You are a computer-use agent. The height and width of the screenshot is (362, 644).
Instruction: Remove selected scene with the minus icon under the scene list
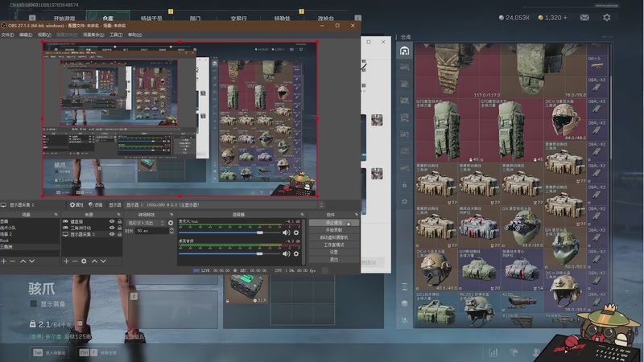pyautogui.click(x=12, y=261)
